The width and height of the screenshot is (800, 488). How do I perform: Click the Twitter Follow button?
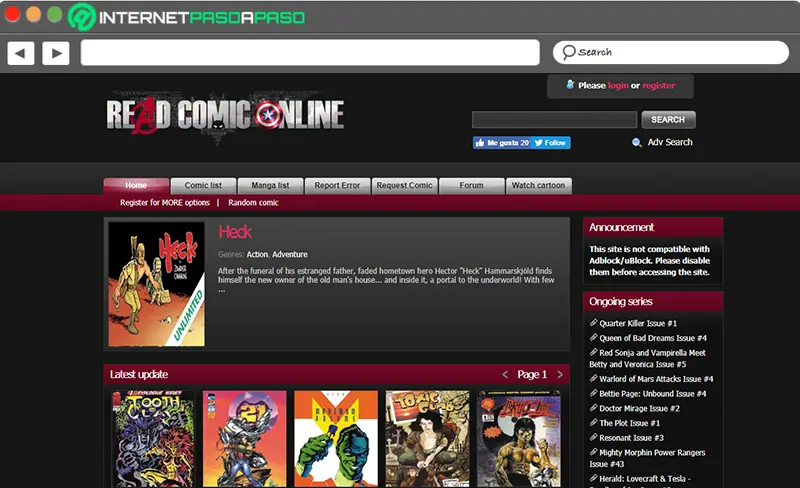[x=551, y=143]
